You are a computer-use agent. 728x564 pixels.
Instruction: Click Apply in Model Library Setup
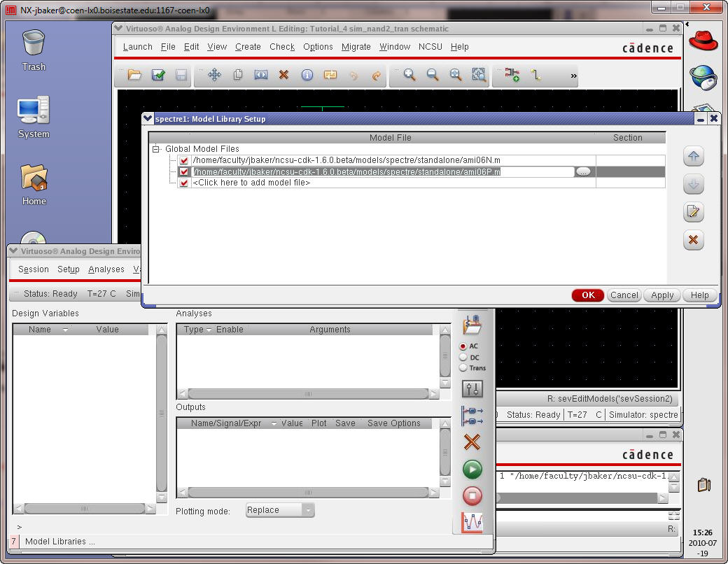662,295
